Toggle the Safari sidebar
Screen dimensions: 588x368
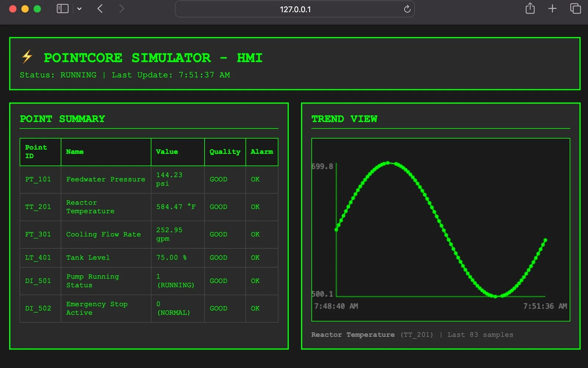62,8
